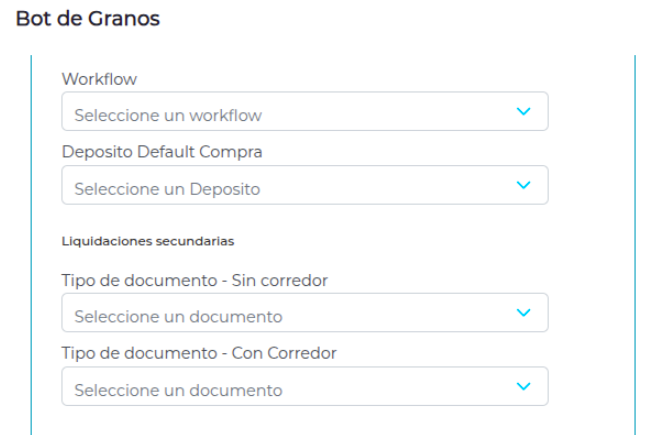653x444 pixels.
Task: Click the 'Seleccione un workflow' placeholder text
Action: [x=168, y=116]
